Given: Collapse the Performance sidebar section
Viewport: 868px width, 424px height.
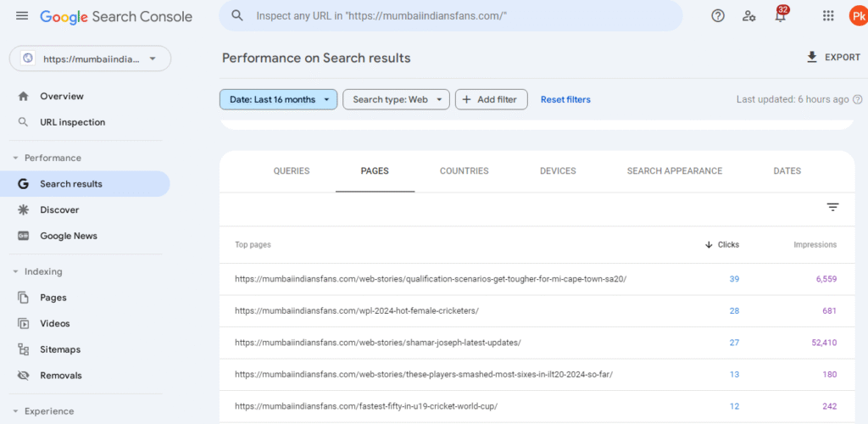Looking at the screenshot, I should (x=15, y=158).
